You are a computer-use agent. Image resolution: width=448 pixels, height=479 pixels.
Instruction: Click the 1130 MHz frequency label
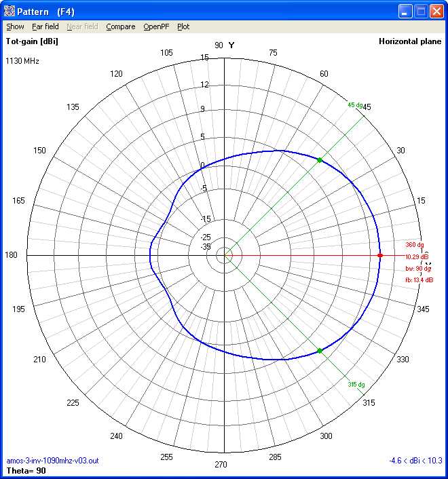pyautogui.click(x=23, y=61)
